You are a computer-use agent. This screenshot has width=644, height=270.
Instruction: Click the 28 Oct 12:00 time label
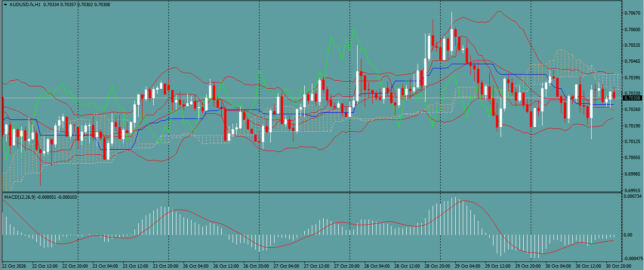pos(407,266)
